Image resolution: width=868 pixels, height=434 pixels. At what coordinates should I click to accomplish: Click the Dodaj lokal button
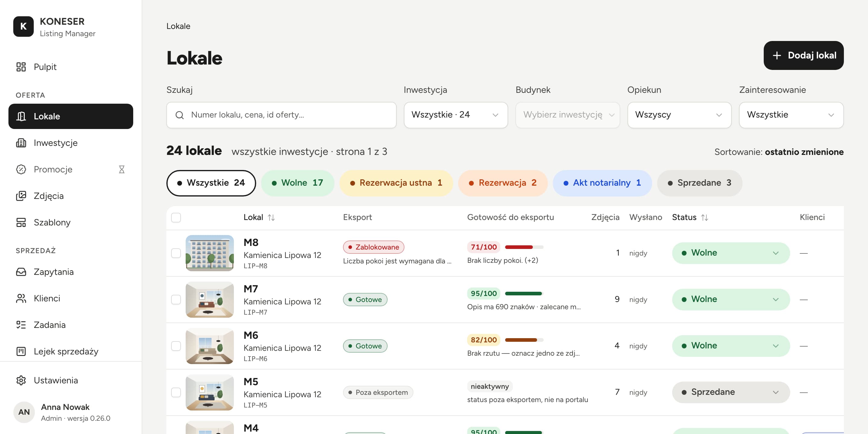click(x=804, y=55)
